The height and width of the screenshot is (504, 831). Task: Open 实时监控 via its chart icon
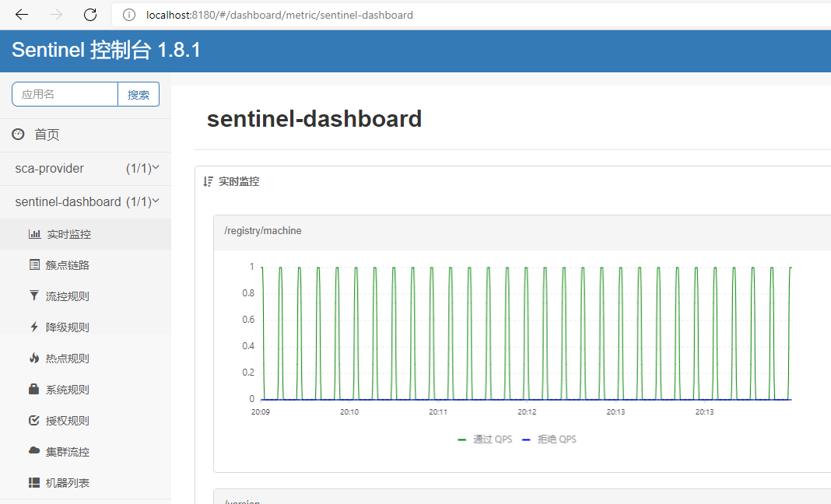tap(33, 233)
